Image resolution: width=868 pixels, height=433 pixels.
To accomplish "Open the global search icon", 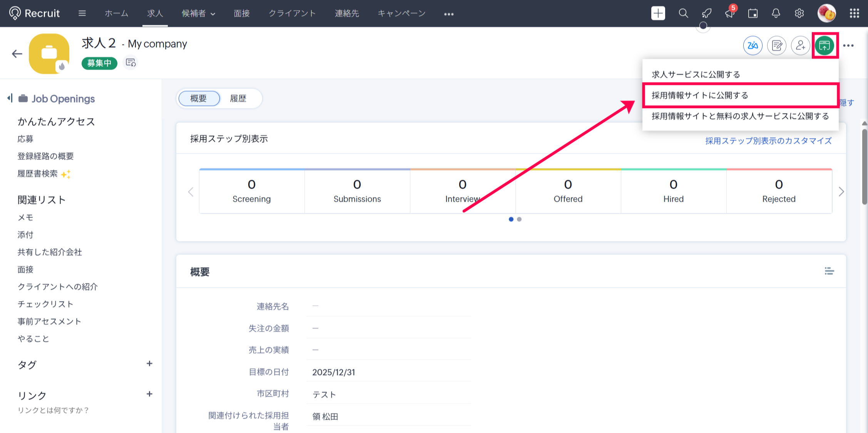I will (683, 13).
